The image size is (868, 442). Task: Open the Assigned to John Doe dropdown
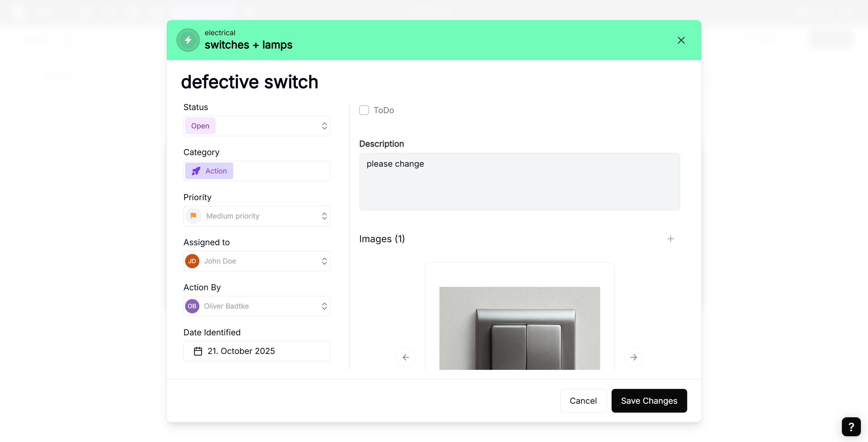(257, 261)
